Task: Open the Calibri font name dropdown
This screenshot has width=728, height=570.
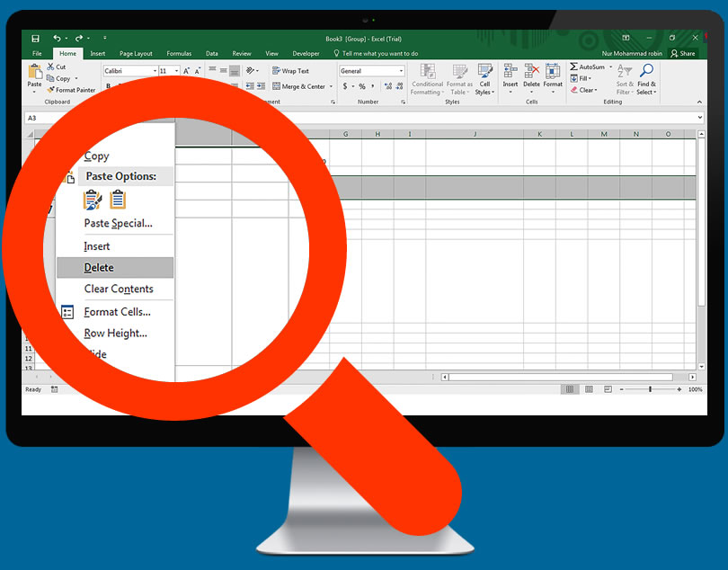Action: pyautogui.click(x=155, y=71)
